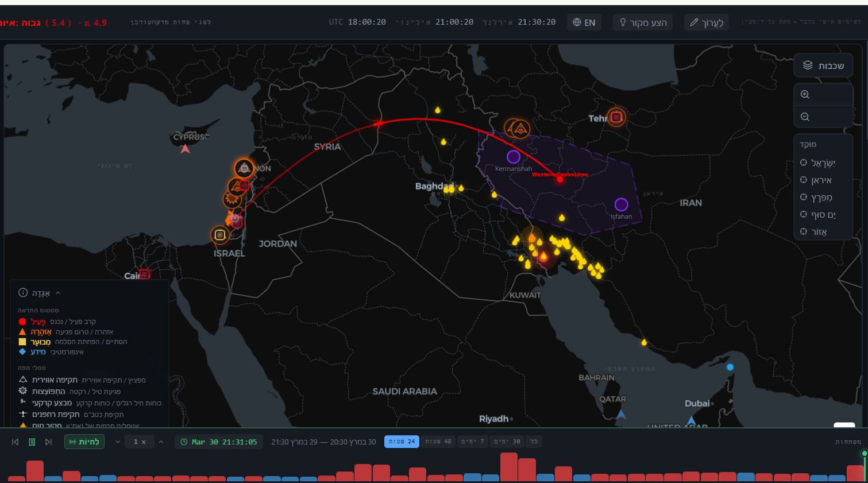Pause the timeline playback
This screenshot has height=483, width=868.
click(32, 442)
